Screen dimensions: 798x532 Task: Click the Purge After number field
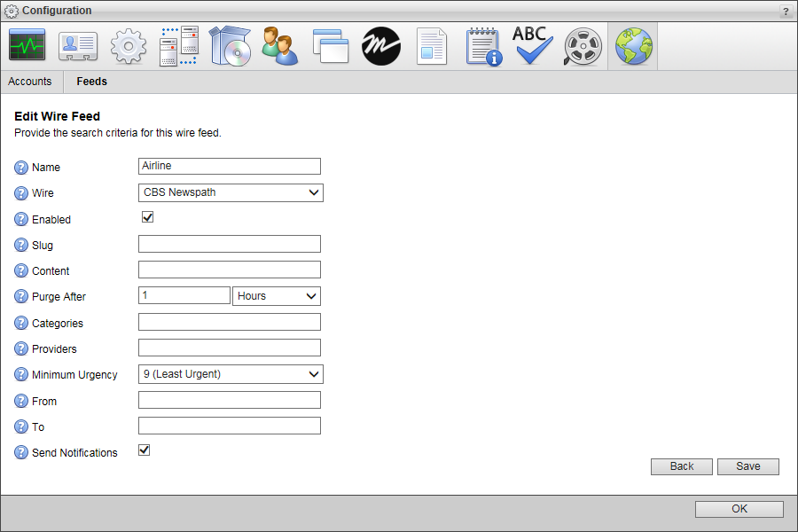tap(184, 295)
